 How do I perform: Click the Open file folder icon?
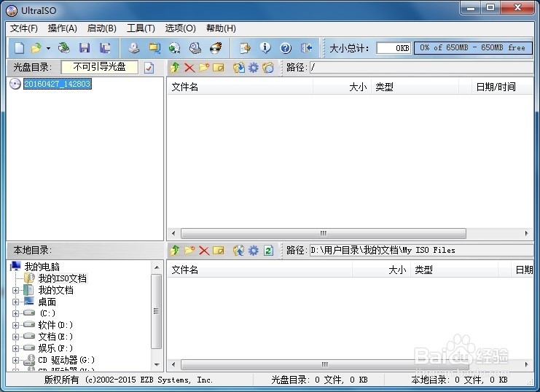click(36, 48)
